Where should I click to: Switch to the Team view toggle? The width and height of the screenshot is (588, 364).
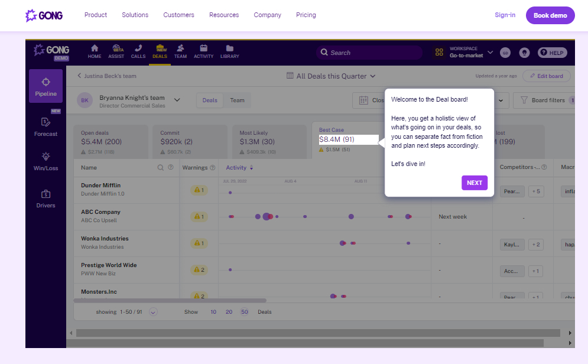tap(237, 100)
